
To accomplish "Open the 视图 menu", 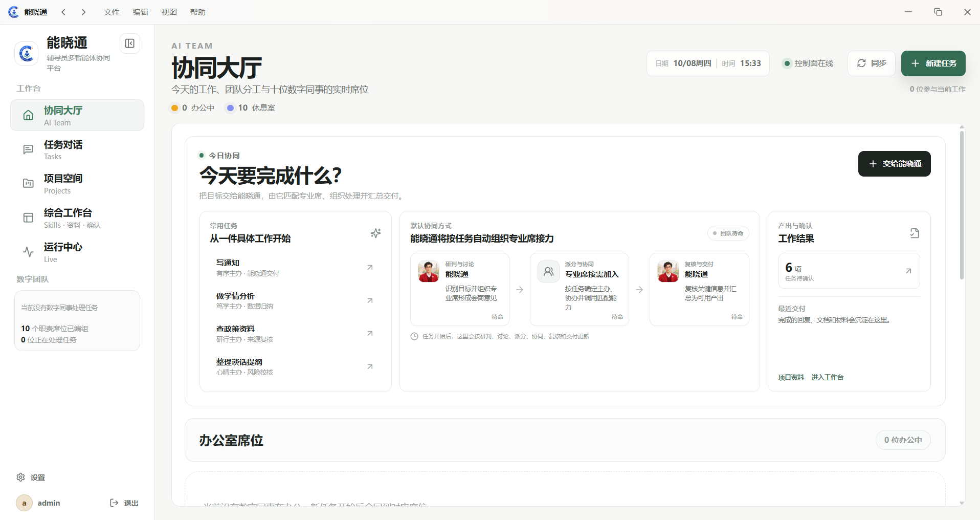I will click(x=169, y=12).
